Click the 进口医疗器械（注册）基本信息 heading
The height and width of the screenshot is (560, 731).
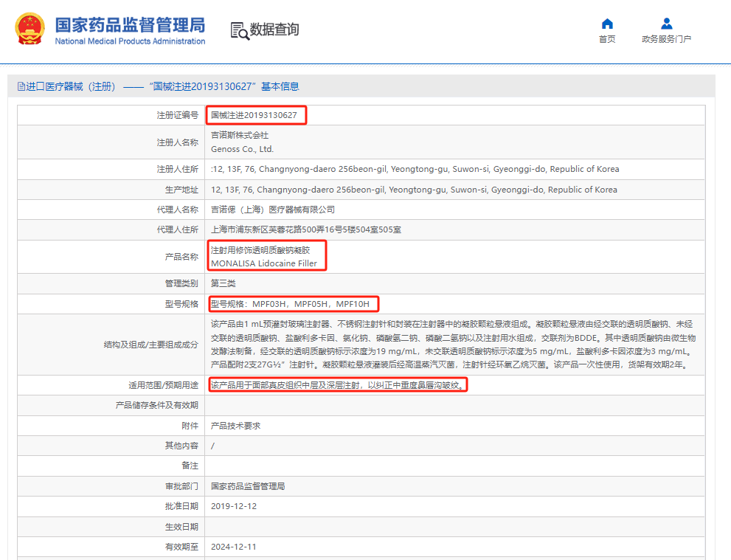tap(162, 87)
